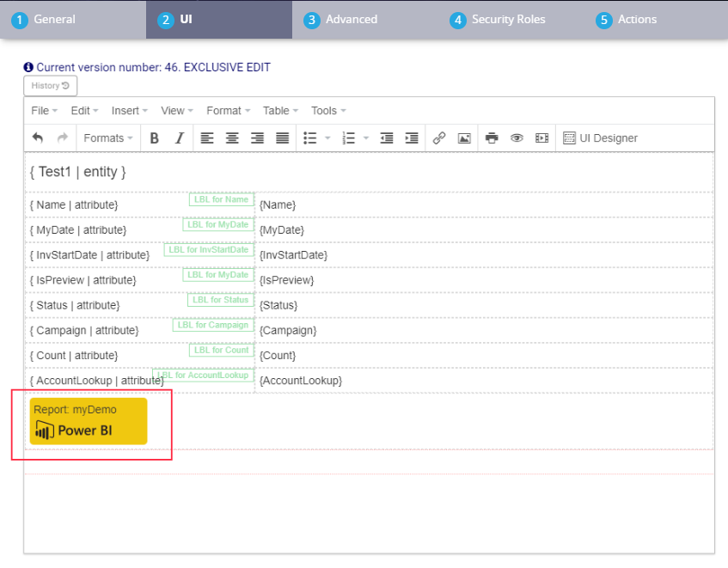Insert media using the video icon
This screenshot has height=568, width=728.
[x=541, y=138]
